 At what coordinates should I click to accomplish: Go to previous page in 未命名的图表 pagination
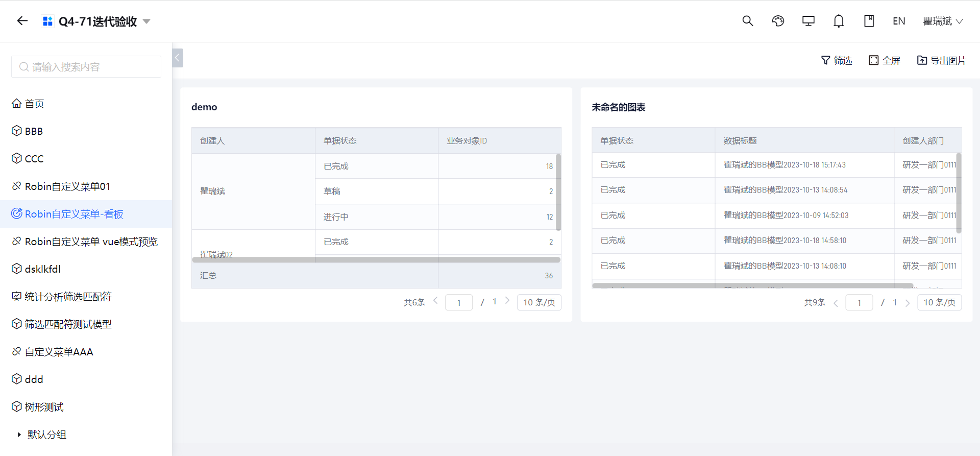836,303
